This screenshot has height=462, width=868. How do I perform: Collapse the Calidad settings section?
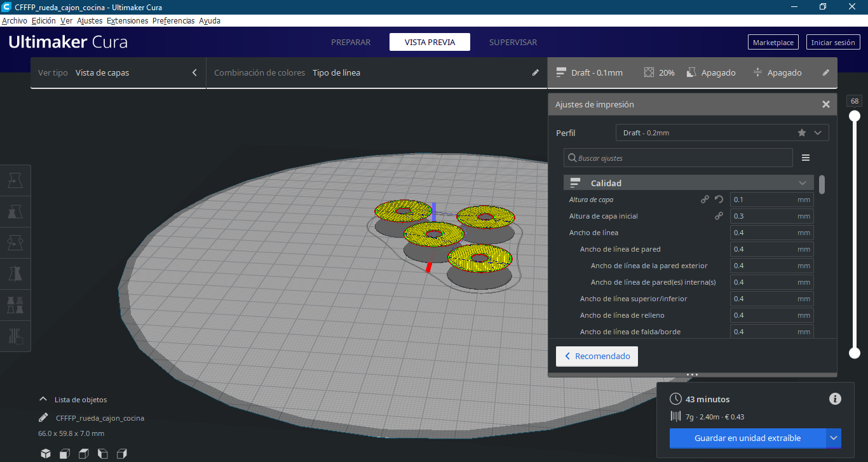689,183
